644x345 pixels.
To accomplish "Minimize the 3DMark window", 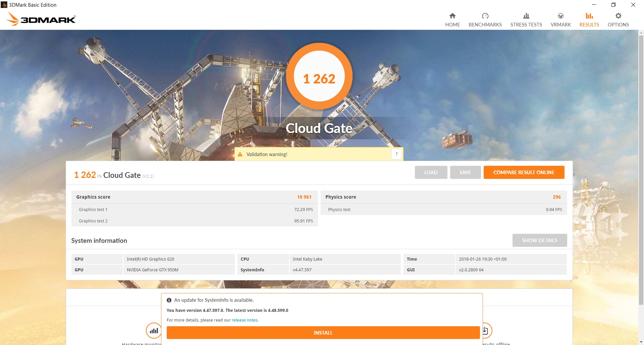I will tap(594, 5).
